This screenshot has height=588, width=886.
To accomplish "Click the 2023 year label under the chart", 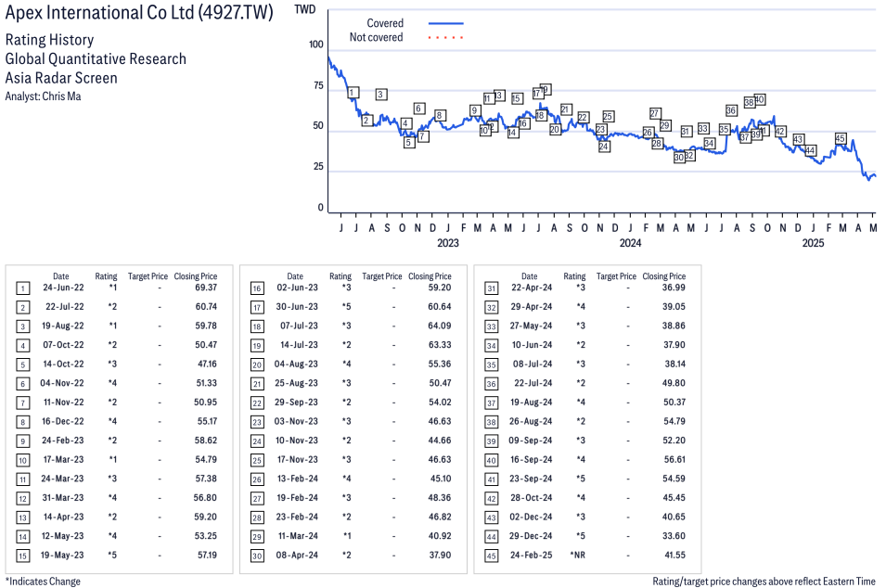I will 448,243.
